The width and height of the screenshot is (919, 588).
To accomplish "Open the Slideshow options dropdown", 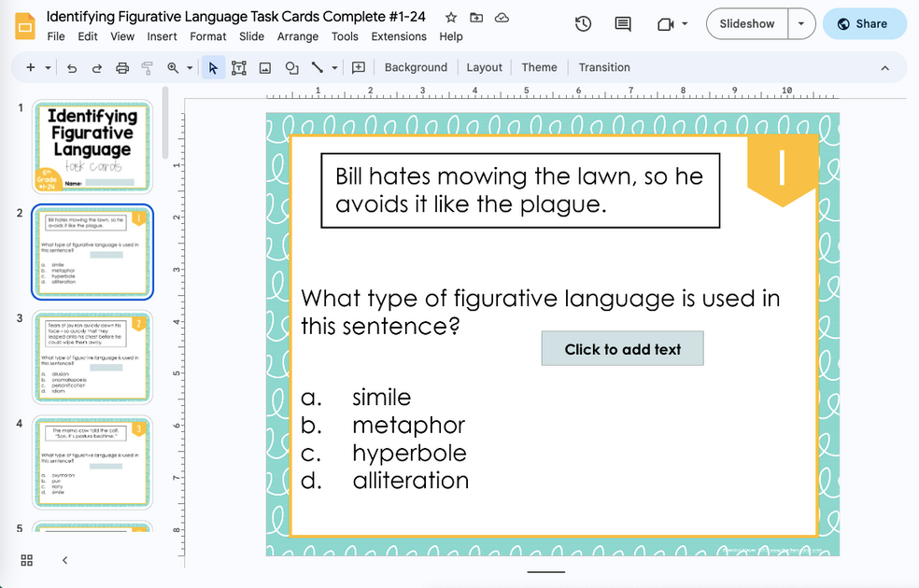I will 801,24.
